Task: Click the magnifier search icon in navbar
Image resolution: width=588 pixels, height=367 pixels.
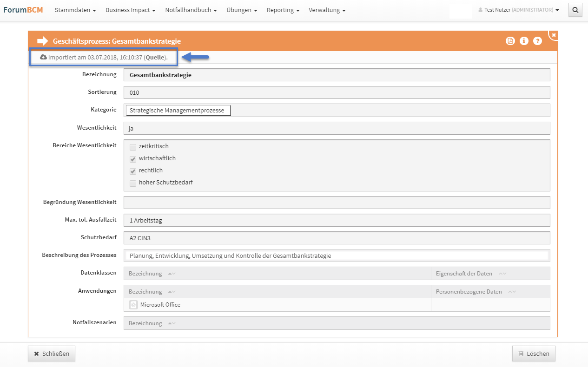Action: click(x=575, y=10)
